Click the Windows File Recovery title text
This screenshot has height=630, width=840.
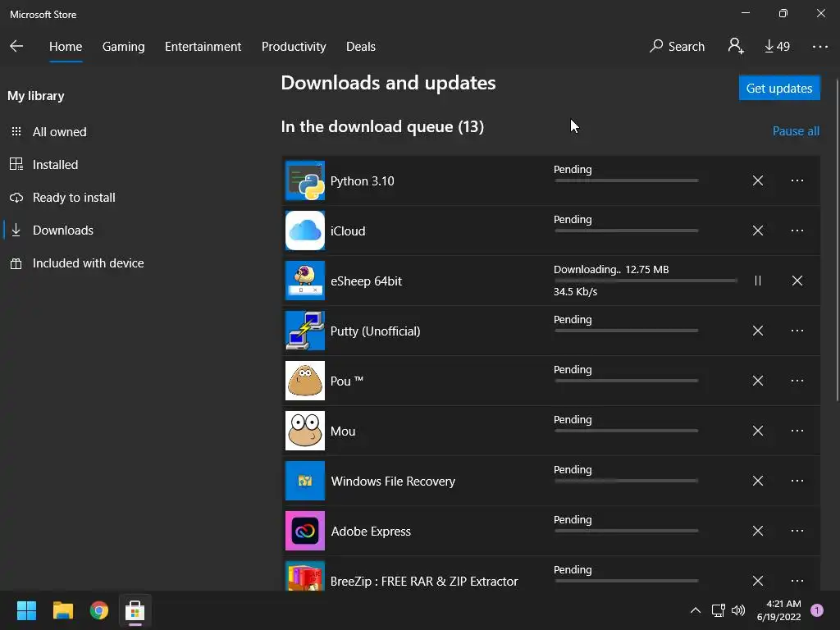(393, 481)
